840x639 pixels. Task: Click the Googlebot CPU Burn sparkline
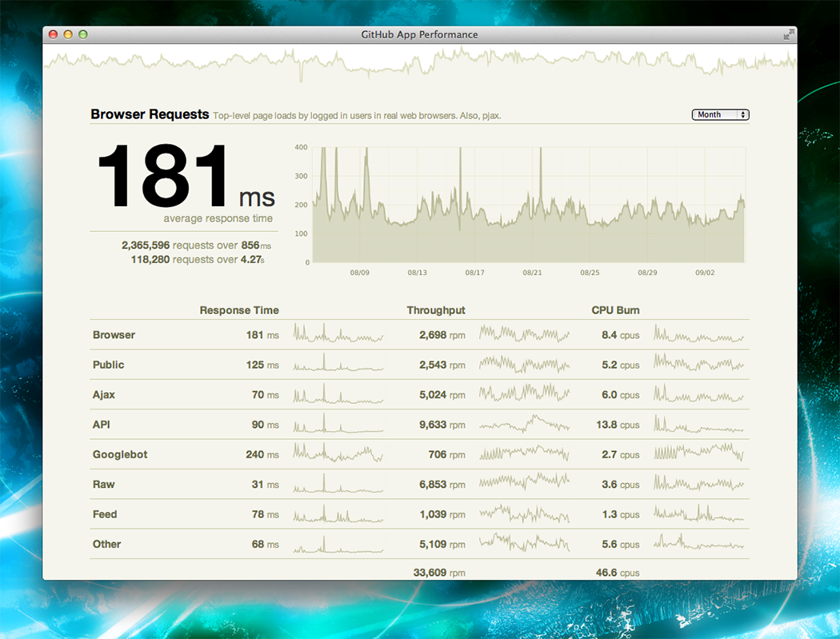[698, 453]
